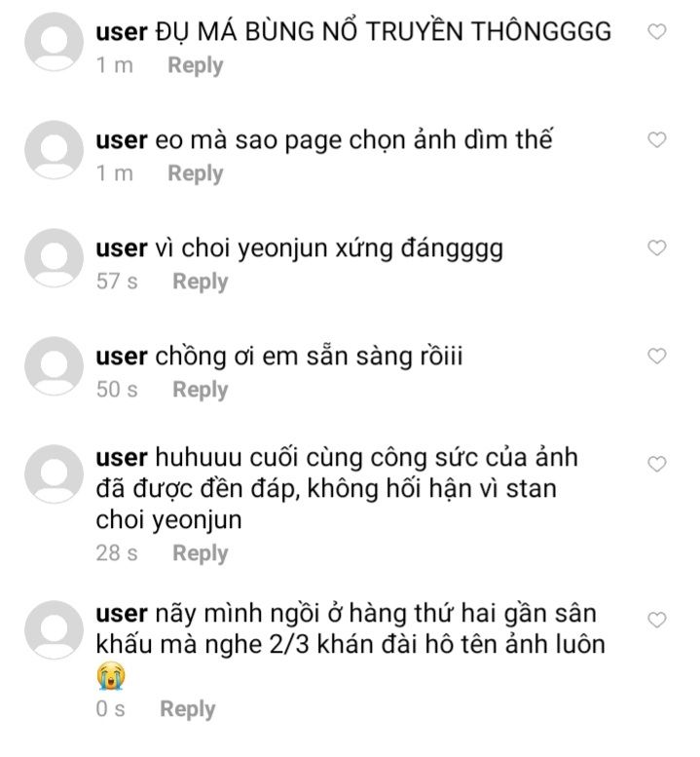Like the 'huhuuu cuối cùng công sức' comment
This screenshot has height=757, width=700.
pos(656,465)
